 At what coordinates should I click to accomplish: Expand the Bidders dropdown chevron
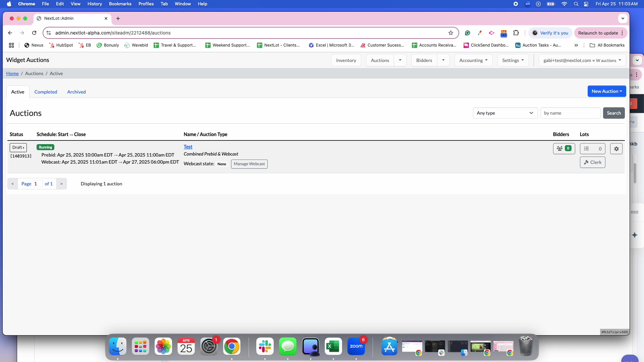click(x=443, y=60)
